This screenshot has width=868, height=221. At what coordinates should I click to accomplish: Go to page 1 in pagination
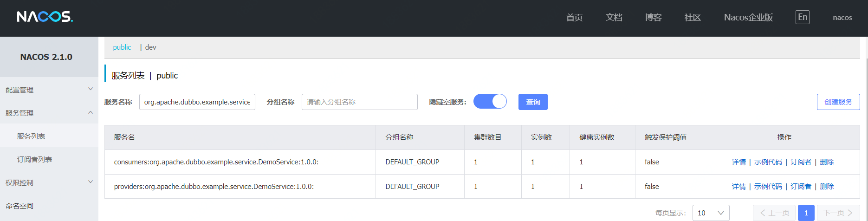click(x=806, y=213)
